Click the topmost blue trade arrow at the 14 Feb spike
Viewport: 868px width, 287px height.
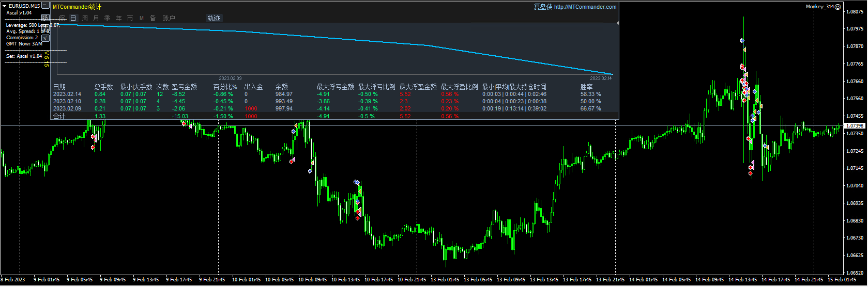tap(742, 40)
